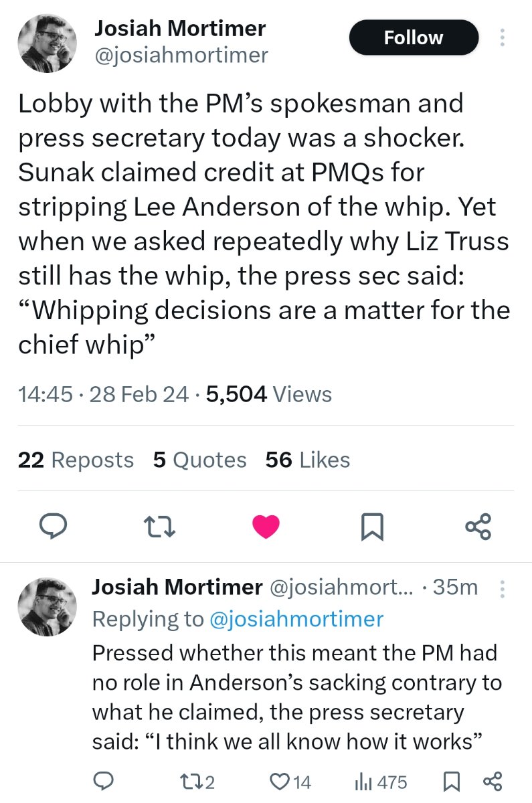Image resolution: width=532 pixels, height=803 pixels.
Task: Follow Josiah Mortimer
Action: [414, 37]
